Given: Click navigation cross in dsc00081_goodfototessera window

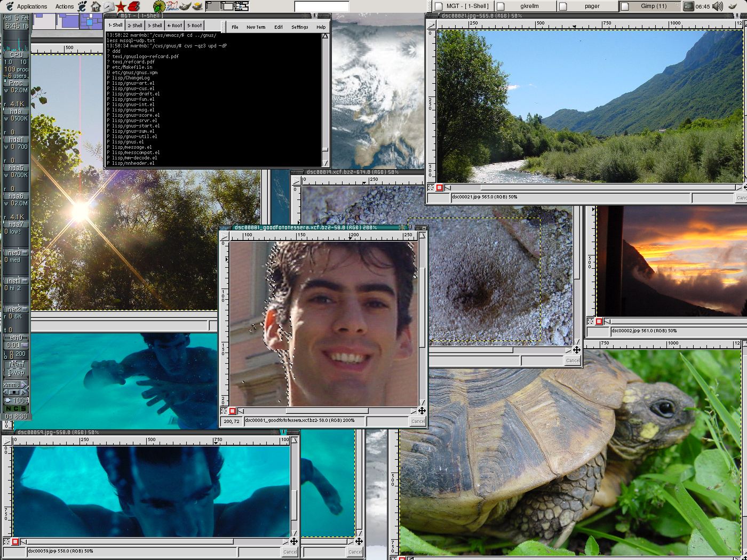Looking at the screenshot, I should (422, 411).
